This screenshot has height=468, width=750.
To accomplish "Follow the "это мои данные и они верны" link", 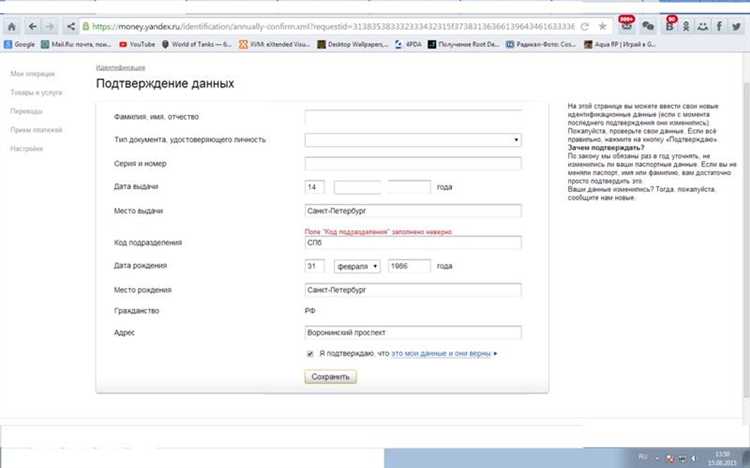I will pos(442,353).
